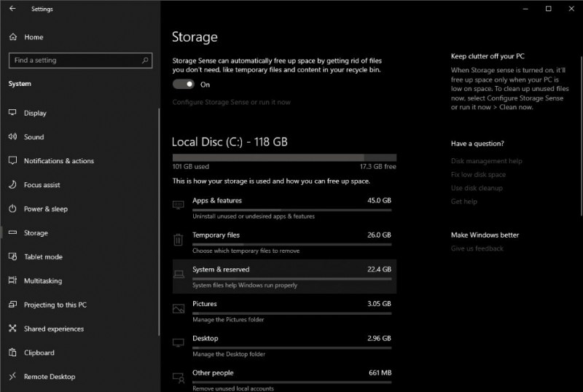The width and height of the screenshot is (583, 392).
Task: Click the Pictures category icon
Action: tap(179, 308)
